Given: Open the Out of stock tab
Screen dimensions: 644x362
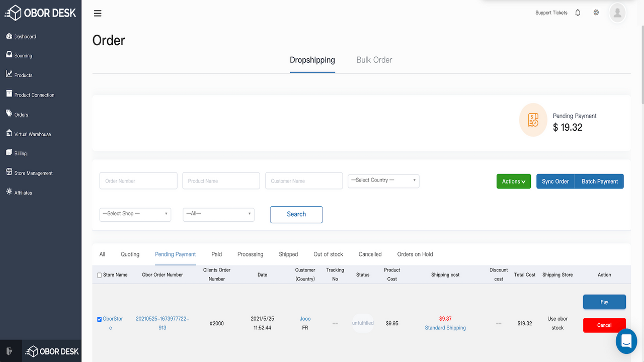Looking at the screenshot, I should pyautogui.click(x=328, y=254).
